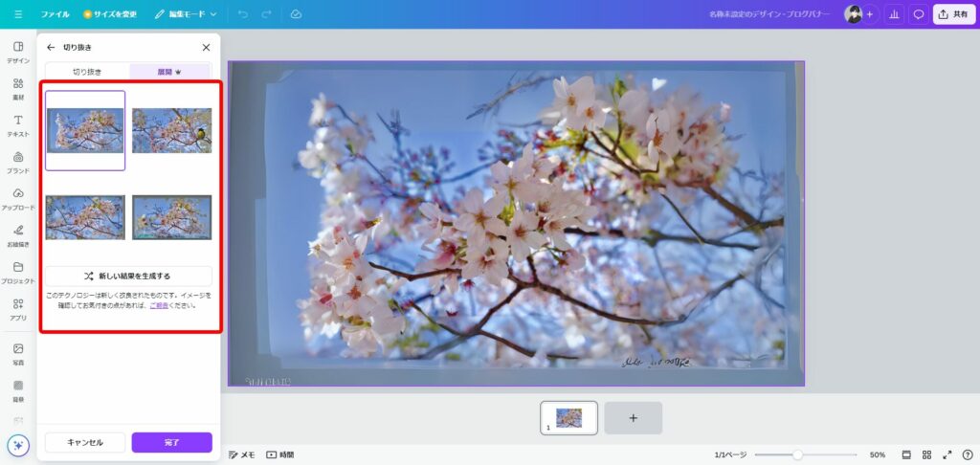Open the grid view icon
The width and height of the screenshot is (980, 465).
pyautogui.click(x=926, y=455)
